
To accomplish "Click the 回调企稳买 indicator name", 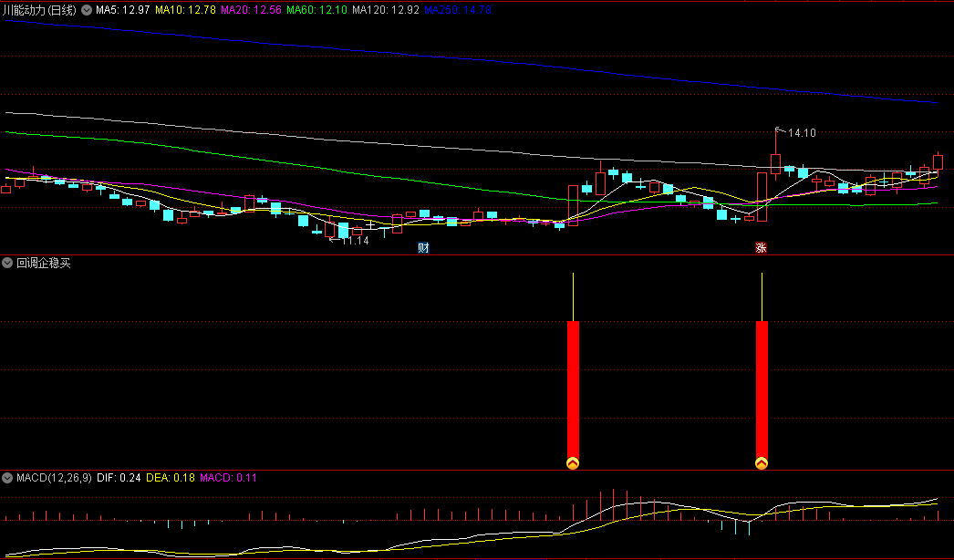I will (x=43, y=263).
